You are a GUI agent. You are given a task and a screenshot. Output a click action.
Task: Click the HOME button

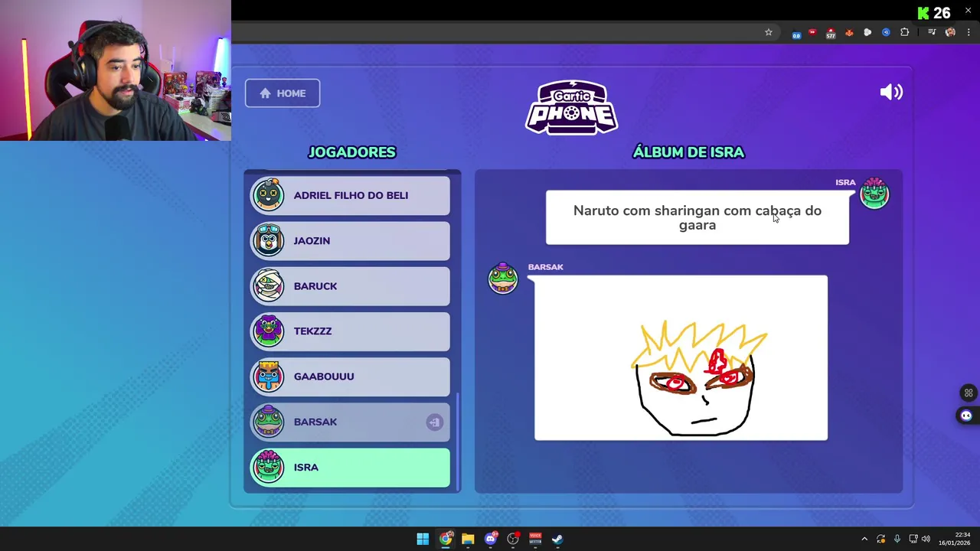pyautogui.click(x=283, y=93)
